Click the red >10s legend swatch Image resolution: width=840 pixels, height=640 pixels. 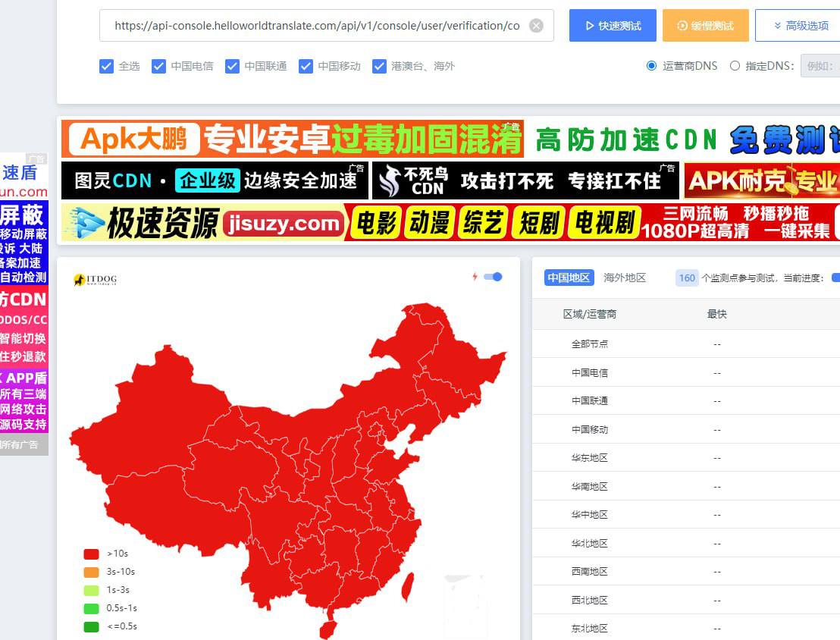pyautogui.click(x=91, y=554)
